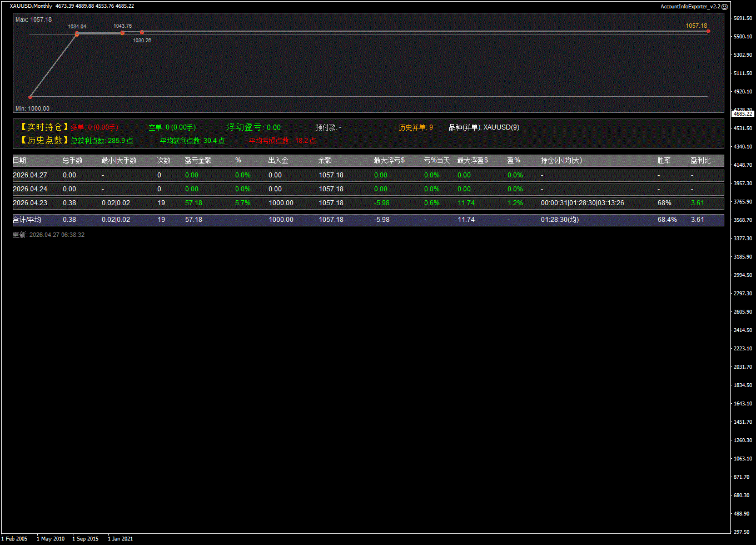Select the 合计/平均 summary row
The height and width of the screenshot is (545, 756).
coord(368,220)
